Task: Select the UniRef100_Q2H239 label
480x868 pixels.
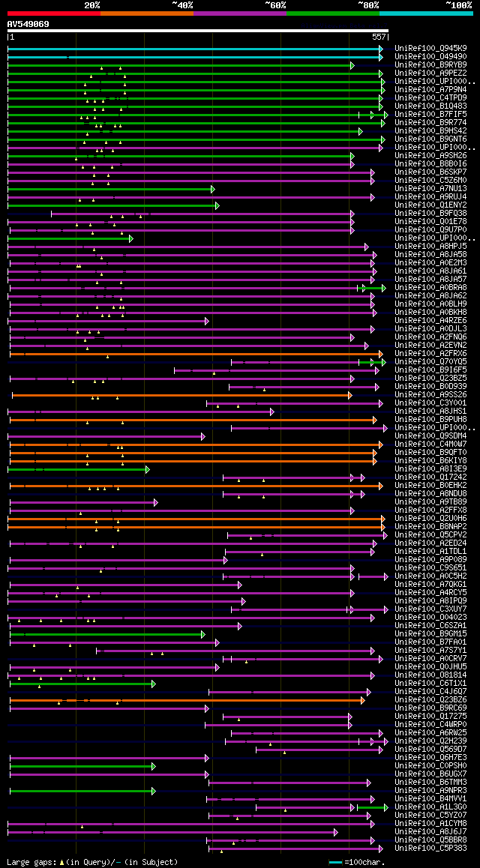Action: (430, 741)
